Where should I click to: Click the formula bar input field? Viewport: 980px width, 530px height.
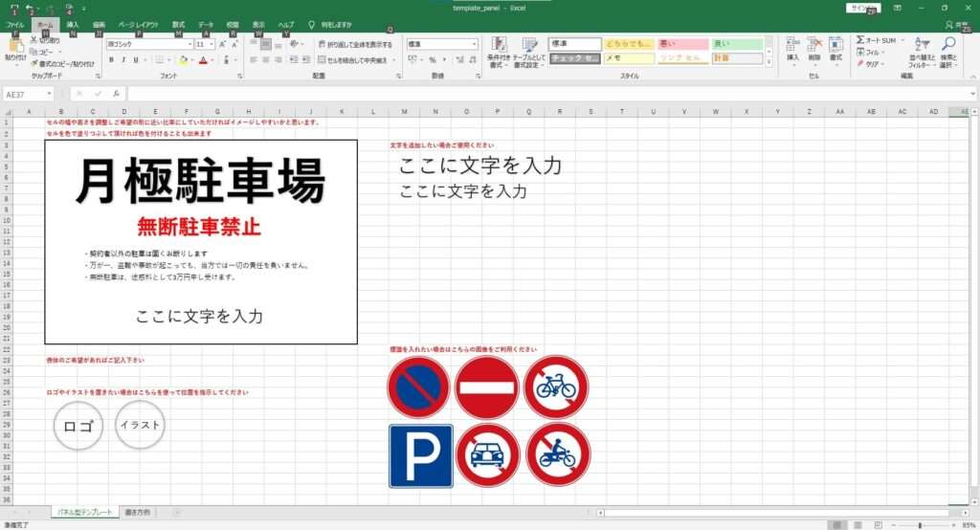pyautogui.click(x=546, y=94)
